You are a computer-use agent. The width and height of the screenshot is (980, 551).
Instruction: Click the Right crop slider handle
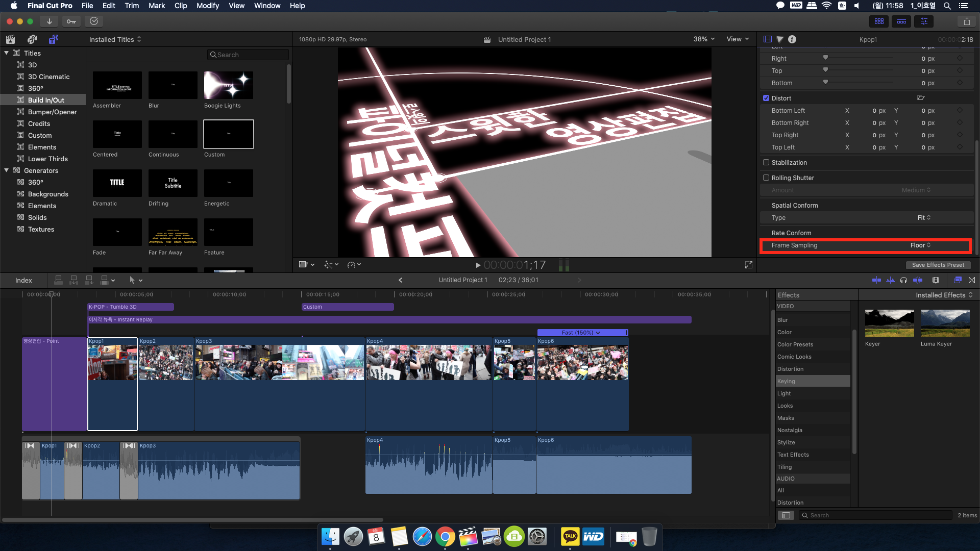click(x=825, y=58)
